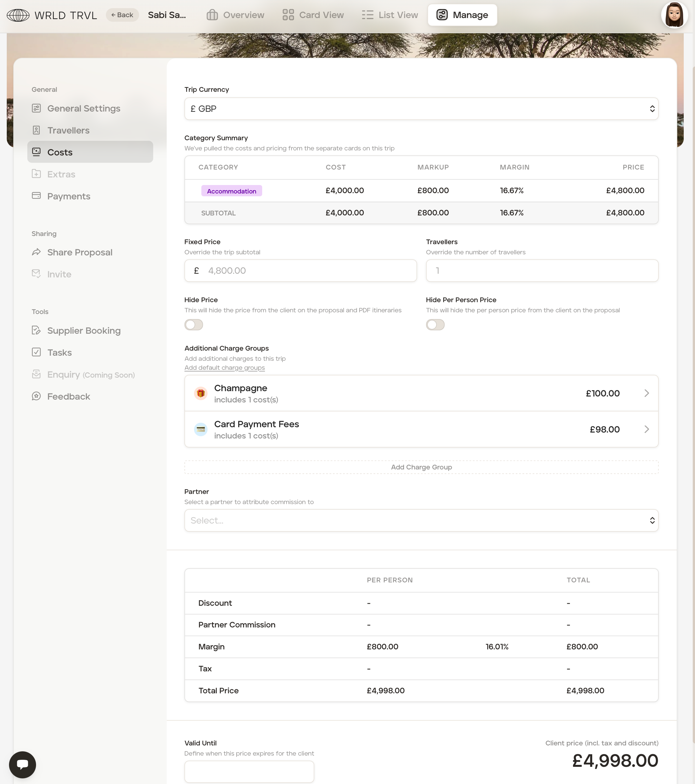695x784 pixels.
Task: Open the Trip Currency dropdown
Action: click(421, 109)
